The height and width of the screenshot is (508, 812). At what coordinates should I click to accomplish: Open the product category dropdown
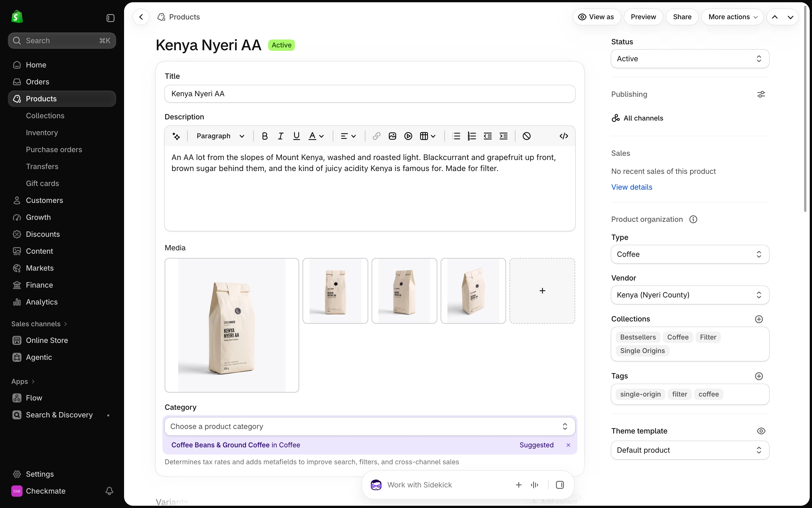click(x=370, y=426)
